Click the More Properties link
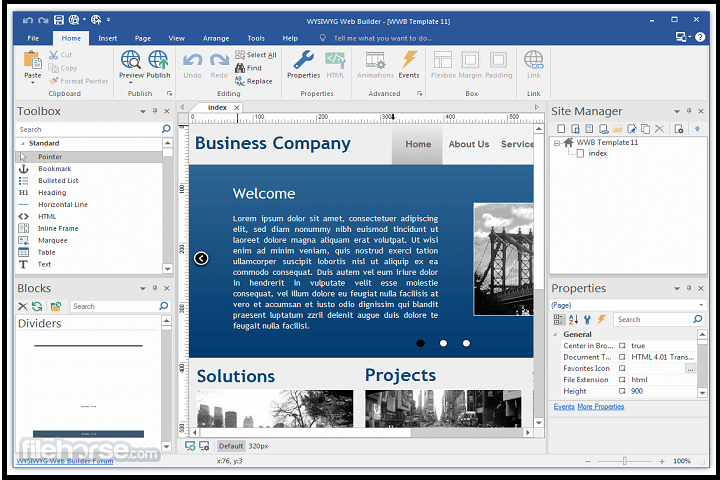Image resolution: width=720 pixels, height=480 pixels. coord(600,407)
